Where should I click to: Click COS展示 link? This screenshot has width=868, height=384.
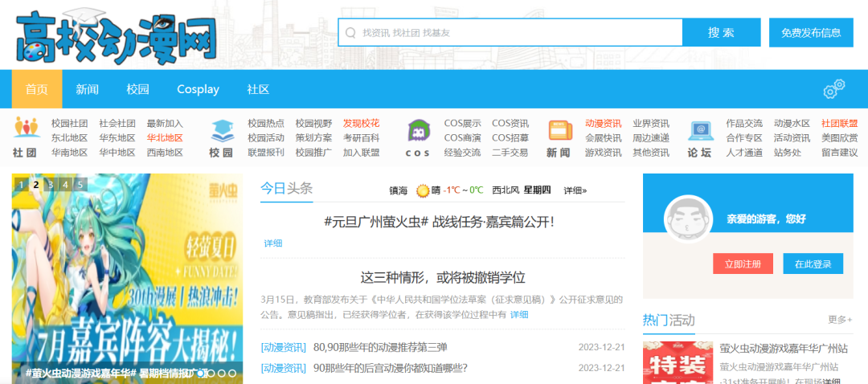tap(462, 124)
